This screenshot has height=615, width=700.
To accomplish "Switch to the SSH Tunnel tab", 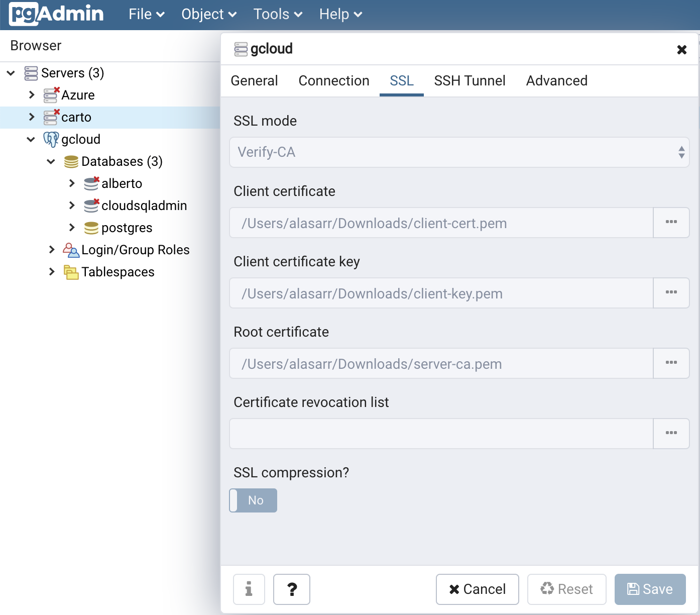I will click(x=470, y=81).
